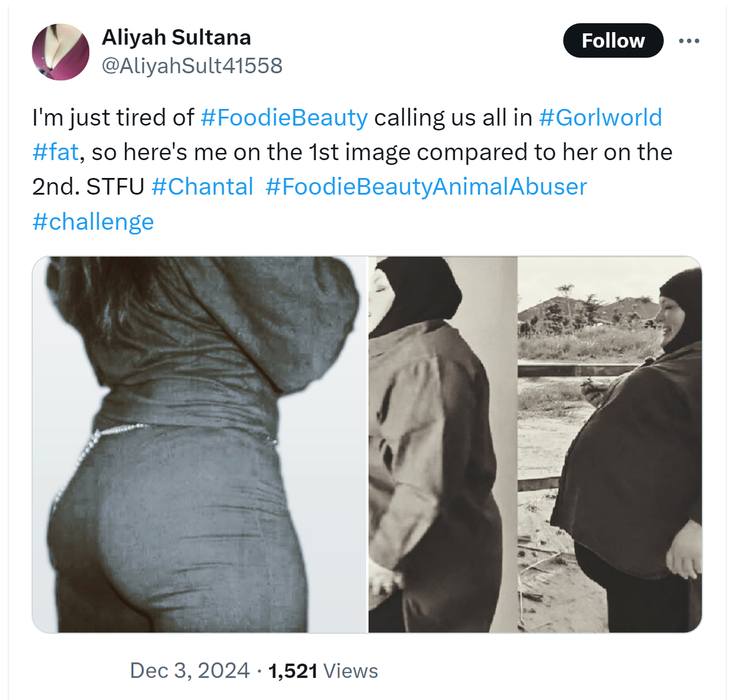Open the #Gorlworld hashtag
740x700 pixels.
point(600,118)
